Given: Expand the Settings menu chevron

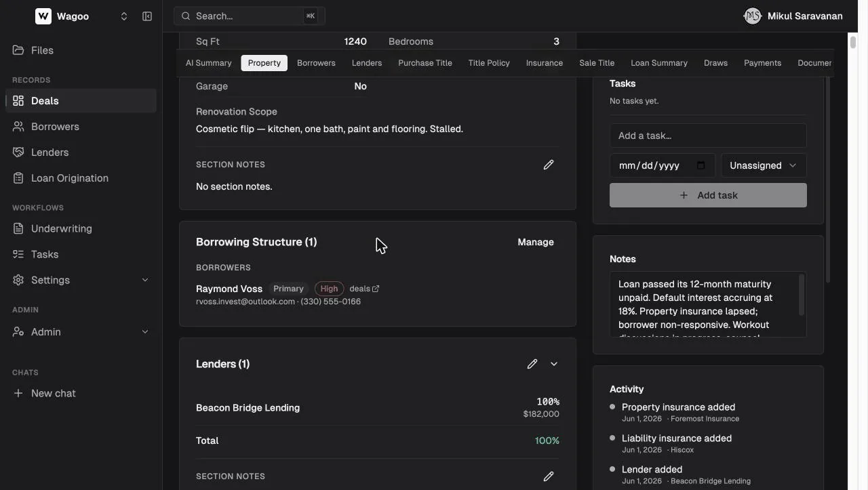Looking at the screenshot, I should [x=144, y=280].
